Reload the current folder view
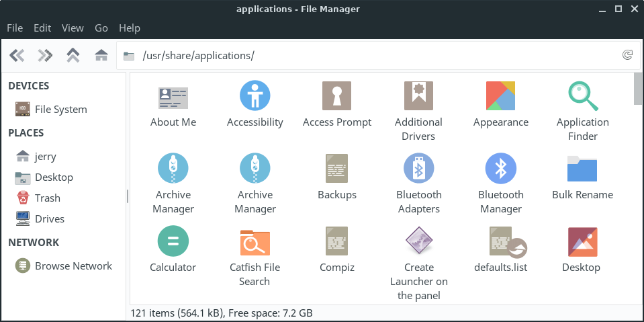Screen dimensions: 644x322 coord(627,55)
